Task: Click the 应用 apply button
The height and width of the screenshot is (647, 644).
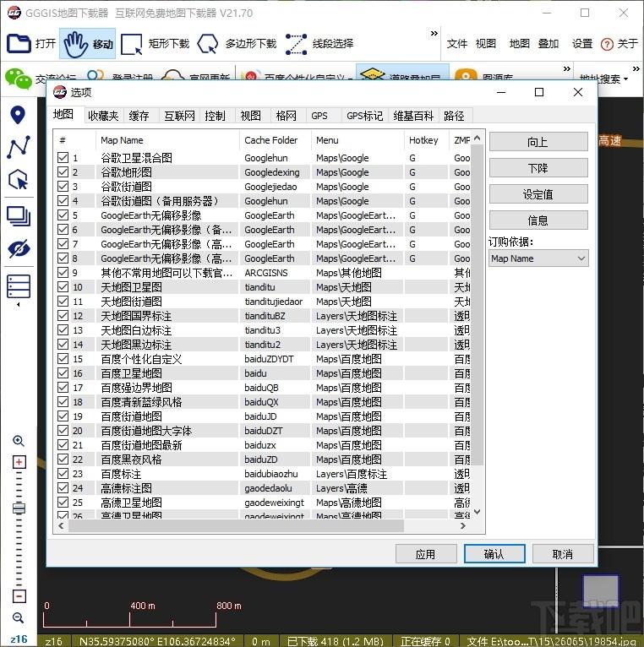Action: coord(425,554)
